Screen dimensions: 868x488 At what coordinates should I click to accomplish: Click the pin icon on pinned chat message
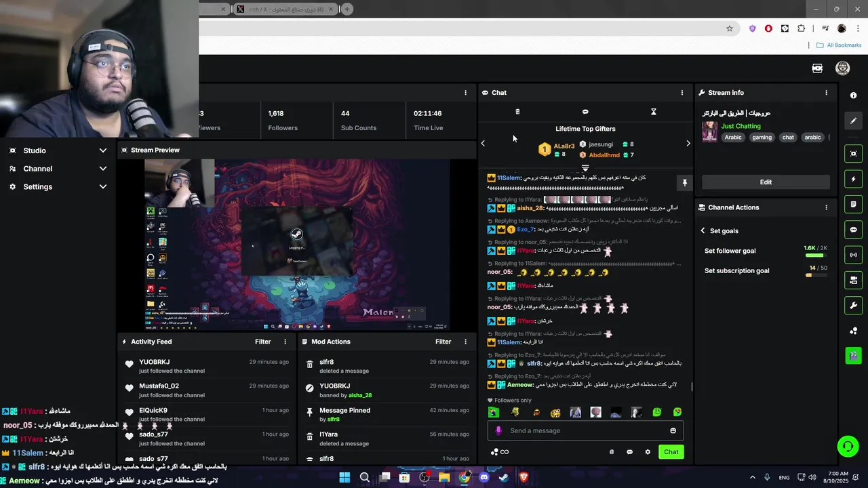684,183
